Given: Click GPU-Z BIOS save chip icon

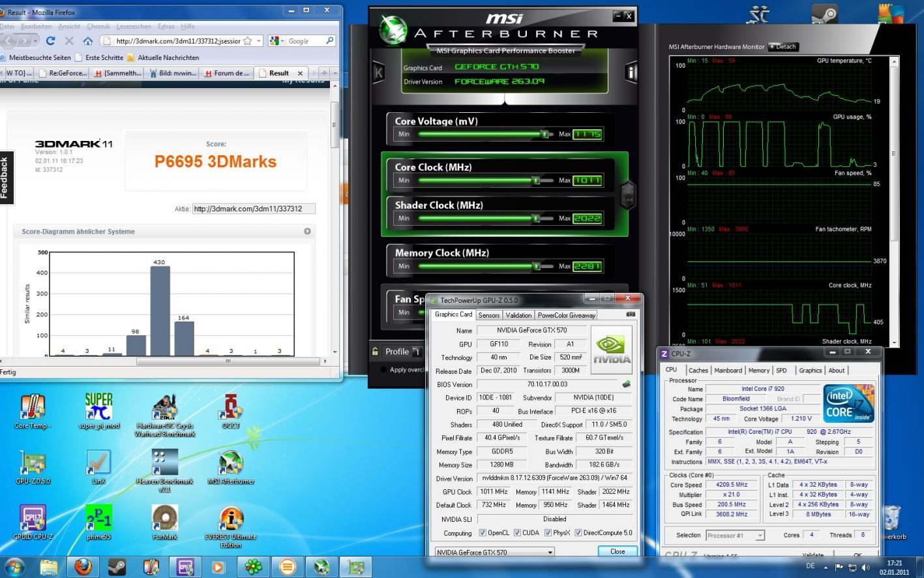Looking at the screenshot, I should tap(627, 384).
